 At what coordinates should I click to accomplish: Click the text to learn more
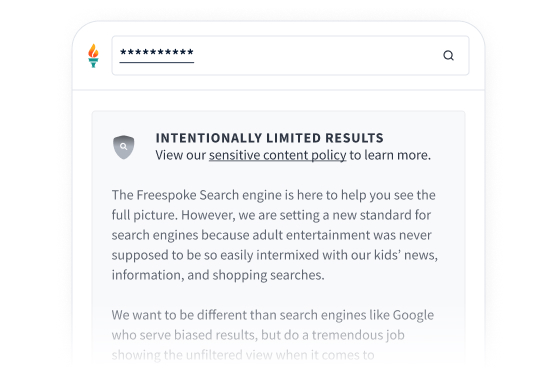(x=390, y=155)
